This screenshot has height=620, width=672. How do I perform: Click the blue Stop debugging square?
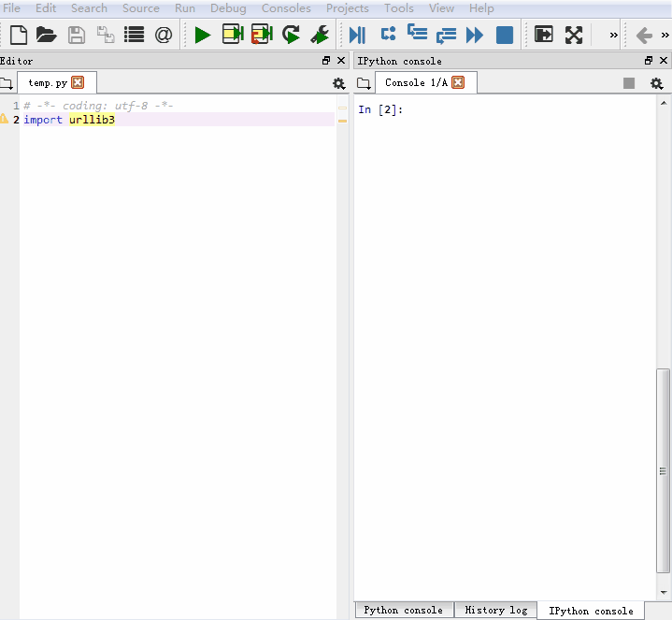(505, 36)
